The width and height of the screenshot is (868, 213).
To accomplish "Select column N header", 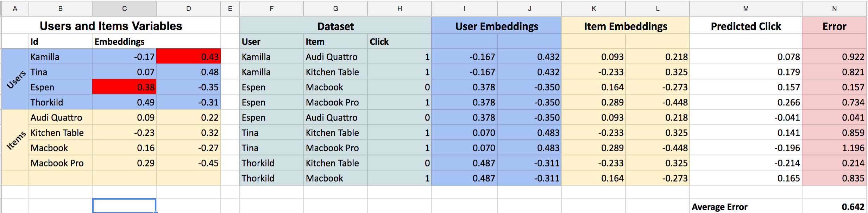I will pos(834,8).
